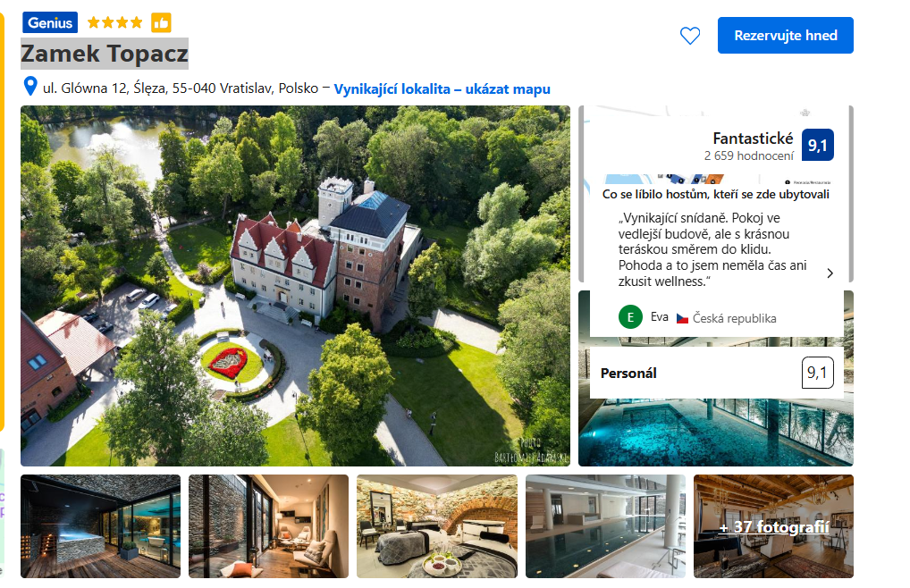Image resolution: width=910 pixels, height=588 pixels.
Task: Open the +37 fotografií gallery link
Action: coord(773,526)
